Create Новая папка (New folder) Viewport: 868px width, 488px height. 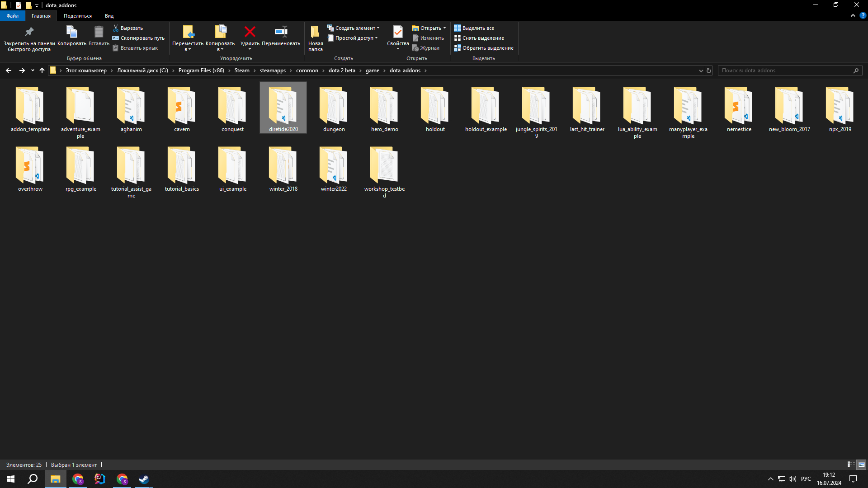click(x=316, y=38)
